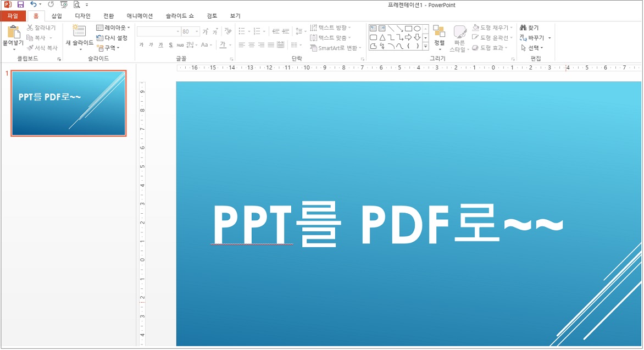Click the font color swatch
The width and height of the screenshot is (644, 350).
222,45
